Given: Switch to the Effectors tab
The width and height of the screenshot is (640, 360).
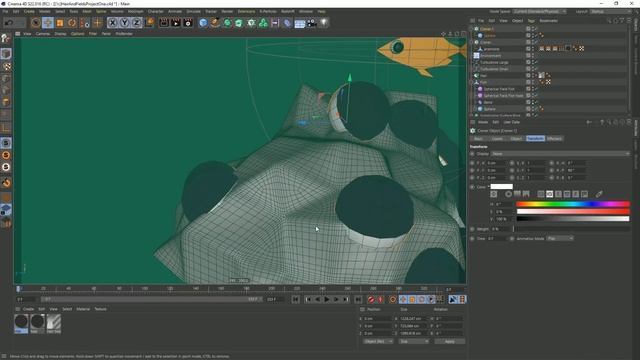Looking at the screenshot, I should [x=554, y=139].
